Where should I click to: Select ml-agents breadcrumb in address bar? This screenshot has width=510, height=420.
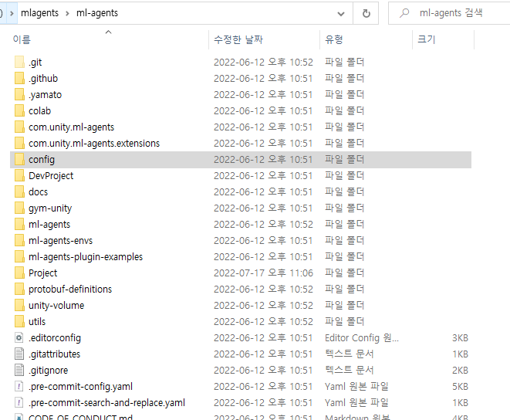(97, 13)
